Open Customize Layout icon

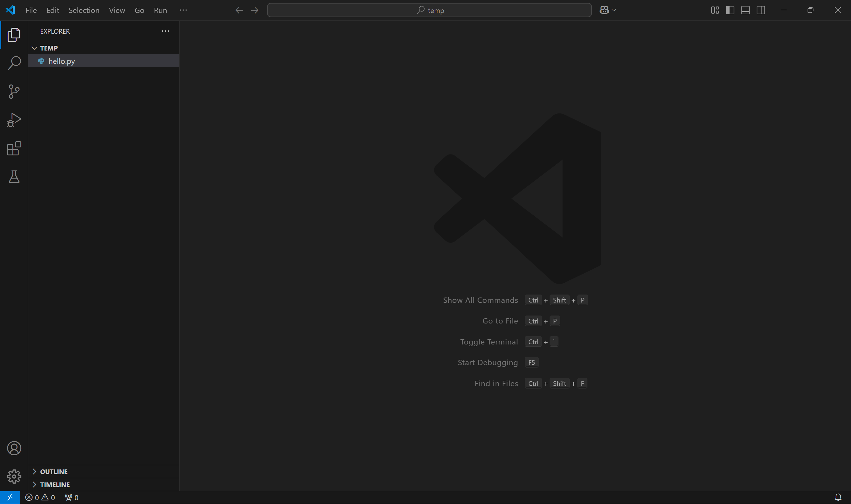(x=715, y=10)
